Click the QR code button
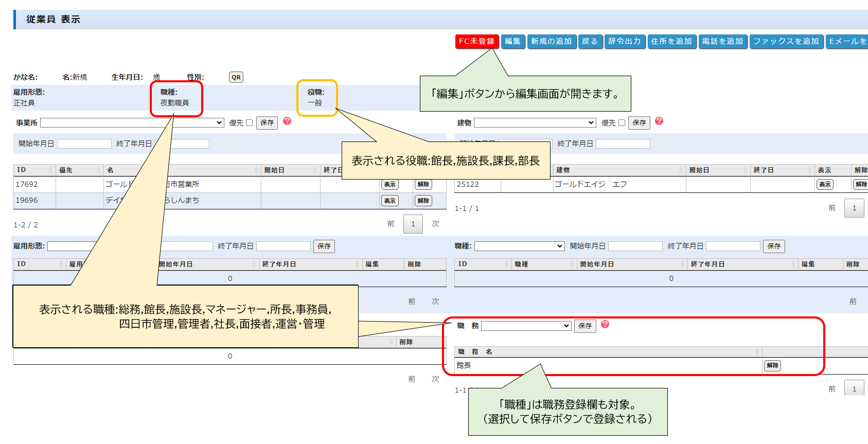The width and height of the screenshot is (868, 444). click(x=236, y=77)
